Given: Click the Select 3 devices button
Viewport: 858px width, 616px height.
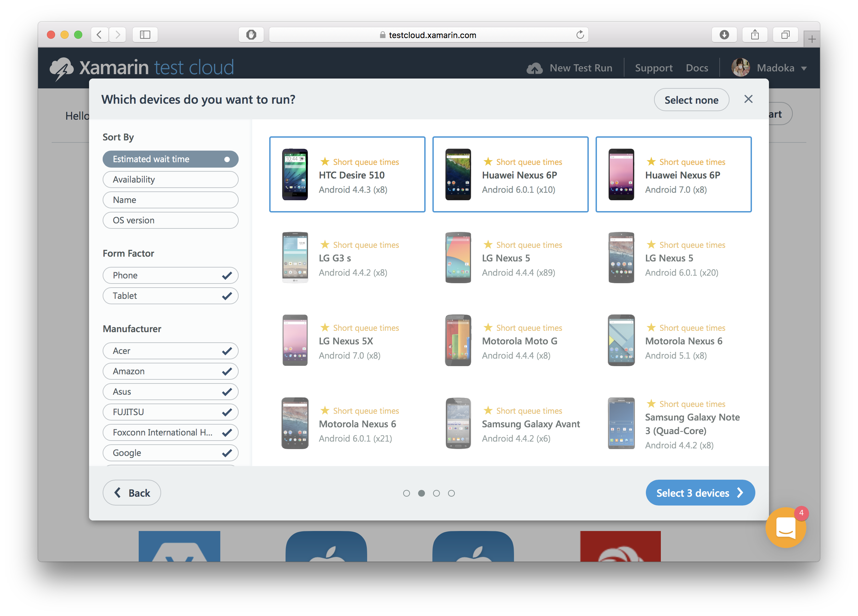Looking at the screenshot, I should [700, 493].
